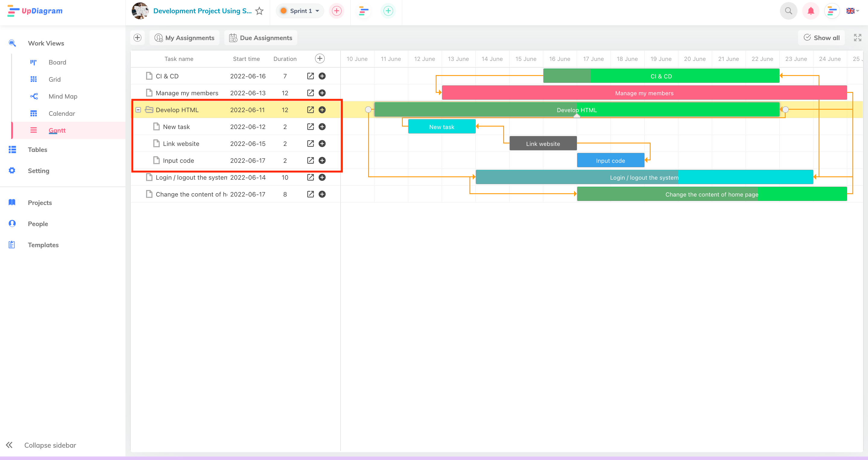This screenshot has width=868, height=460.
Task: Collapse the sidebar
Action: (41, 445)
